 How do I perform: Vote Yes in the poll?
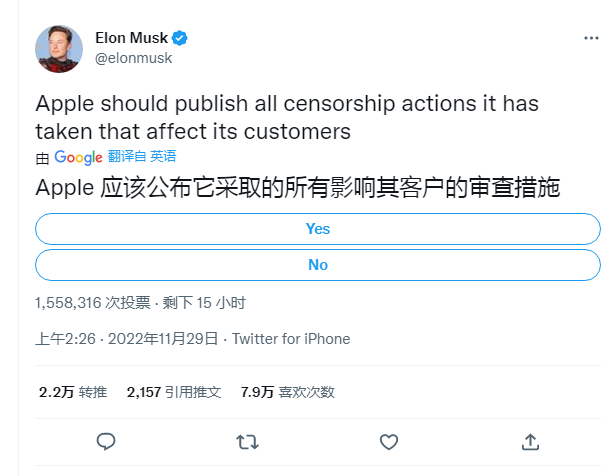(318, 229)
